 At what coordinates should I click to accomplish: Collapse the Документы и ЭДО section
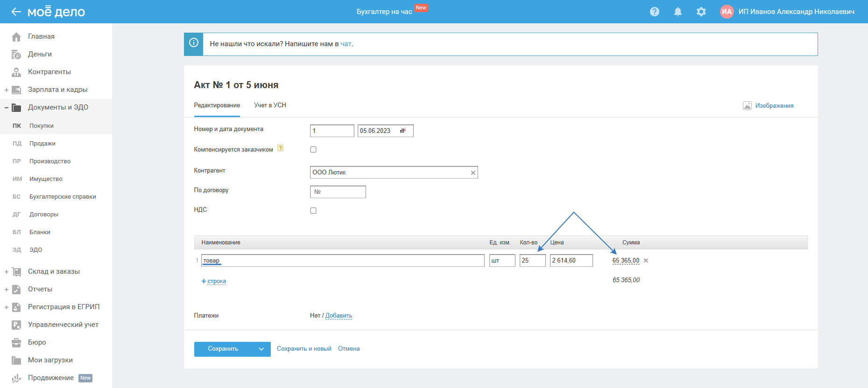click(7, 108)
